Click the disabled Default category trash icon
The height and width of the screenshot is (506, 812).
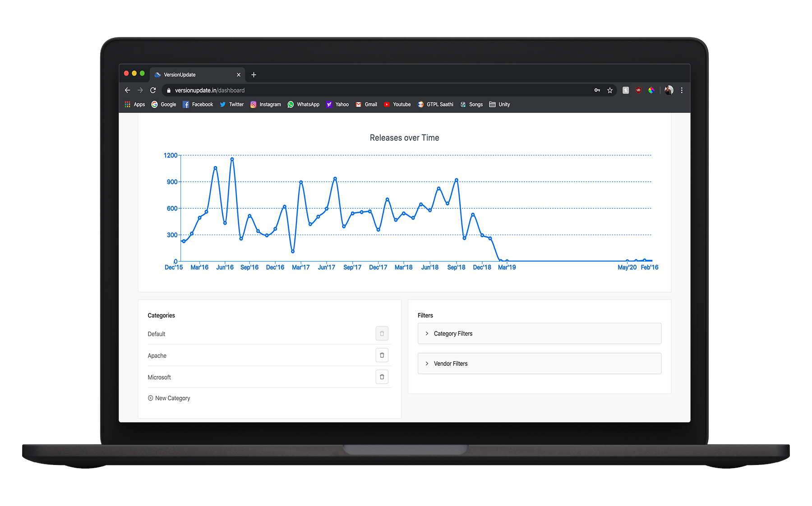[382, 334]
